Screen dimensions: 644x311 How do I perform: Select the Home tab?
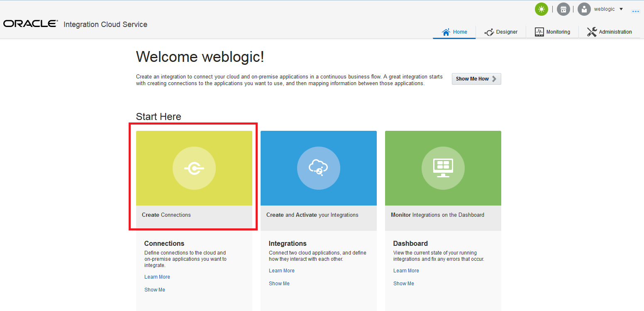(x=454, y=32)
